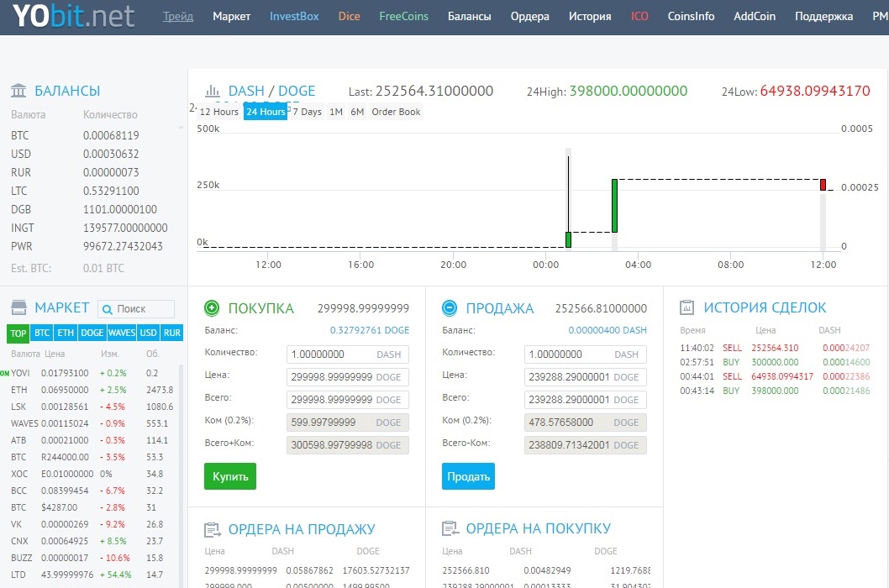Go to InvestBox in the top menu
The height and width of the screenshot is (588, 889).
click(x=294, y=17)
